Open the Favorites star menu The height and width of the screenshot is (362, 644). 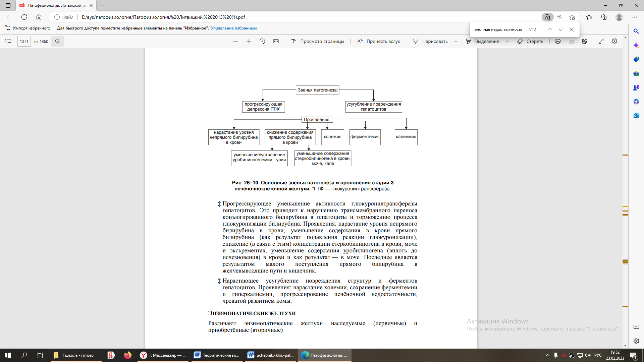(589, 17)
